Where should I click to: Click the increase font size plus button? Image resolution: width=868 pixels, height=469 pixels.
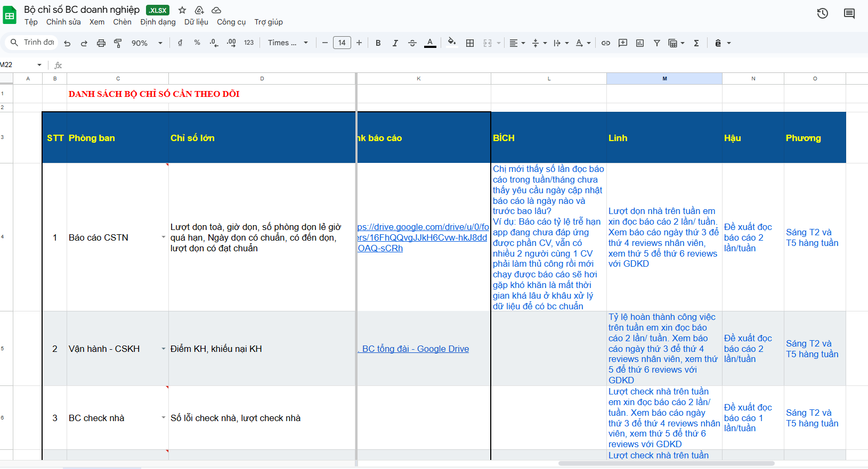359,43
